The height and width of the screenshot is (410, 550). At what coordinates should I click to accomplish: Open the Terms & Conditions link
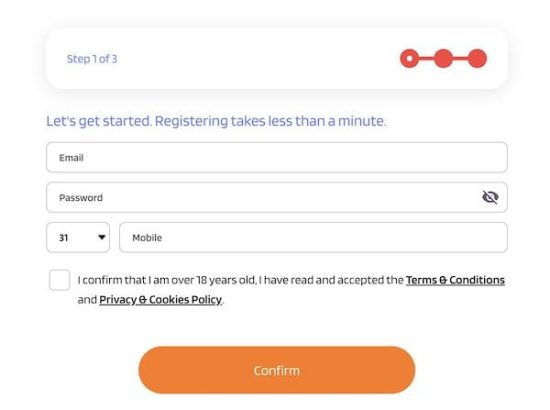click(455, 280)
